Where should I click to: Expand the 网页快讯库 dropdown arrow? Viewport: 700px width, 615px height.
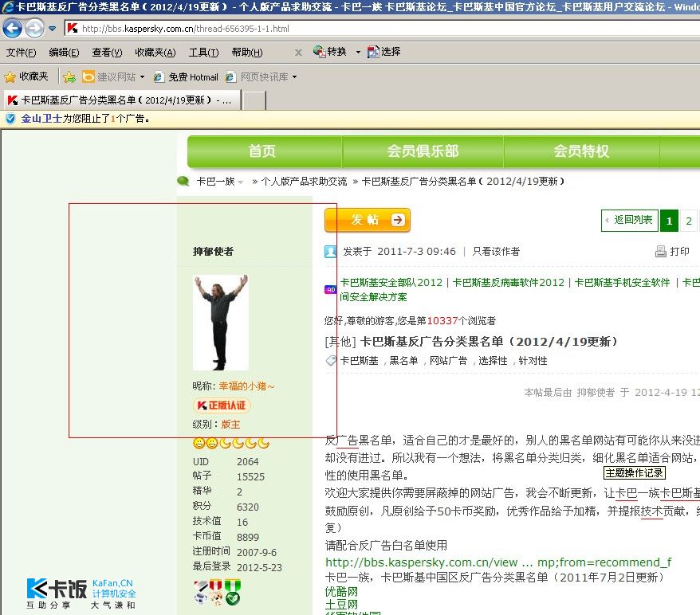coord(295,76)
